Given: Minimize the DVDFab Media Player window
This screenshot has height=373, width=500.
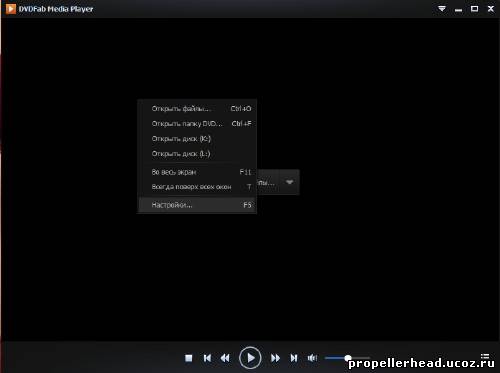Looking at the screenshot, I should coord(459,9).
